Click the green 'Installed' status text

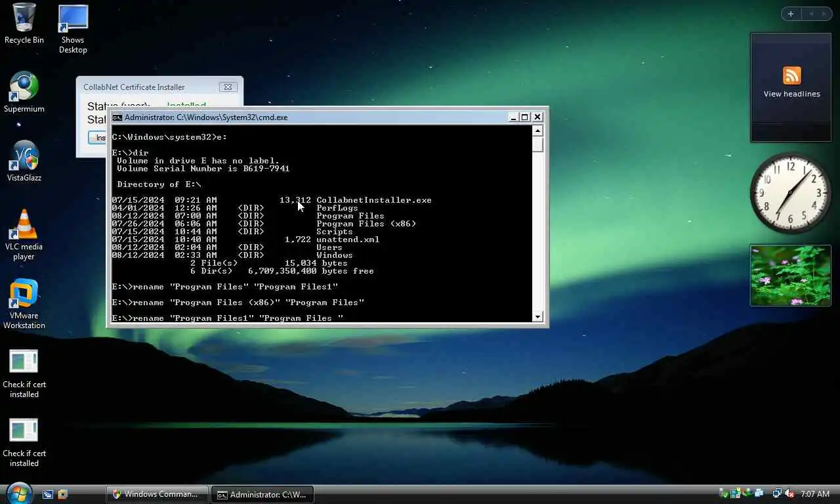pos(186,105)
